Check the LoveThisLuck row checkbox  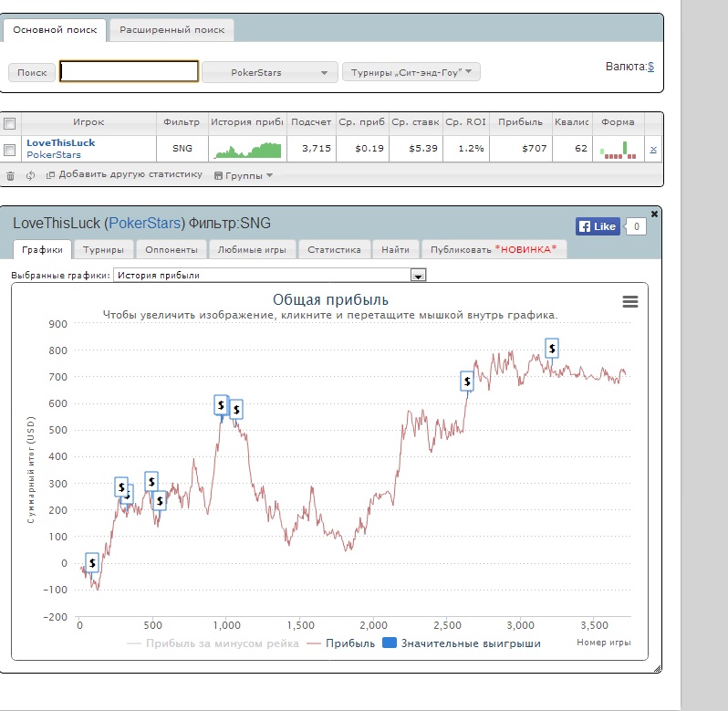pos(9,150)
